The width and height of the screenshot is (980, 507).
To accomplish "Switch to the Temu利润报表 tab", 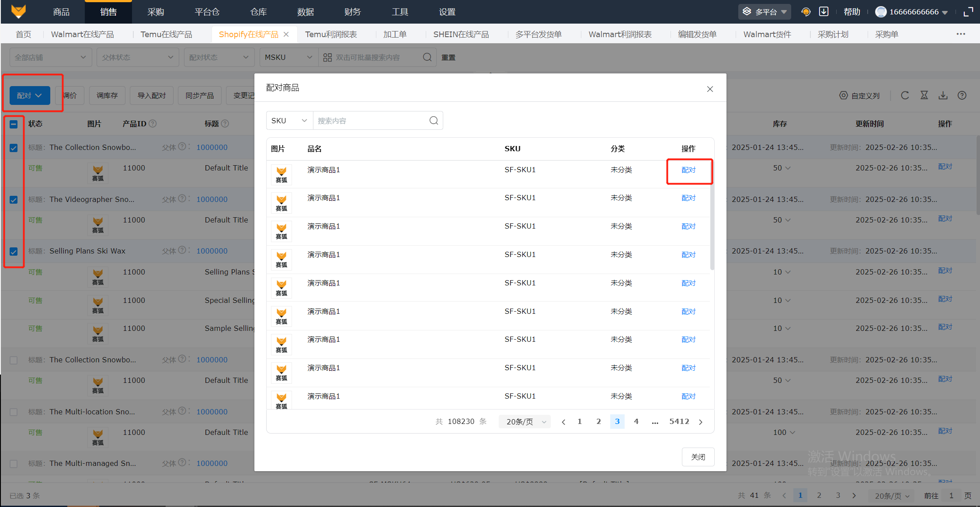I will pyautogui.click(x=331, y=34).
